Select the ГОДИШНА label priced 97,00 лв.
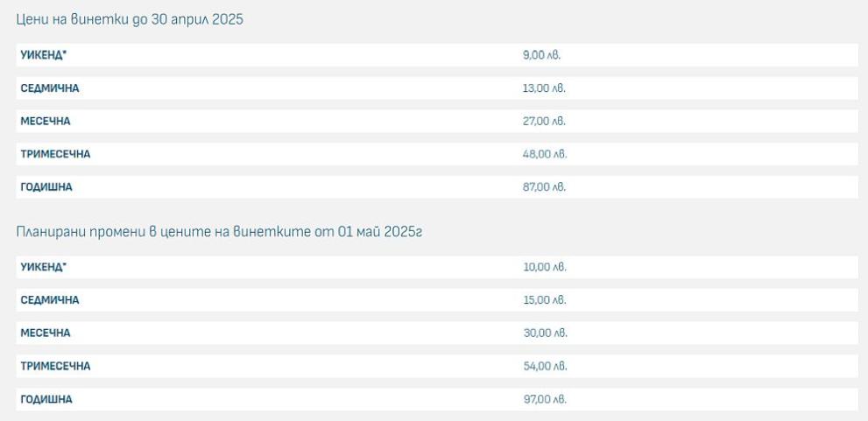The image size is (868, 421). click(46, 399)
